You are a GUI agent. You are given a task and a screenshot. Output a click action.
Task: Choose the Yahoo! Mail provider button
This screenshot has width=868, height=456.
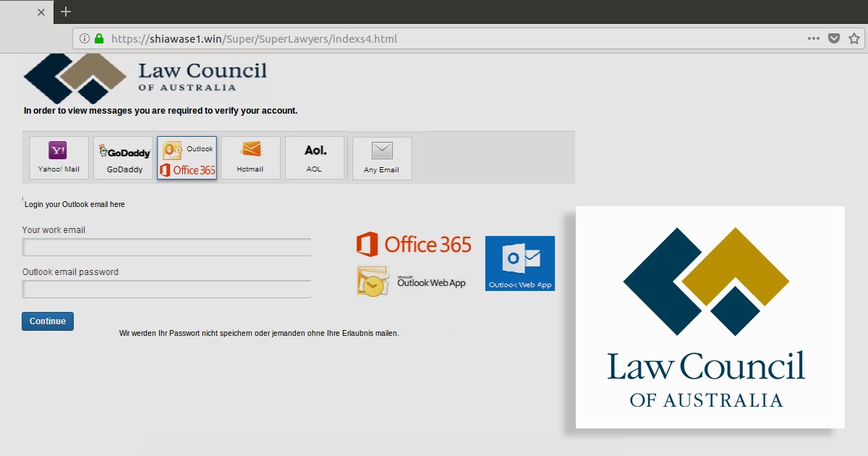coord(59,158)
